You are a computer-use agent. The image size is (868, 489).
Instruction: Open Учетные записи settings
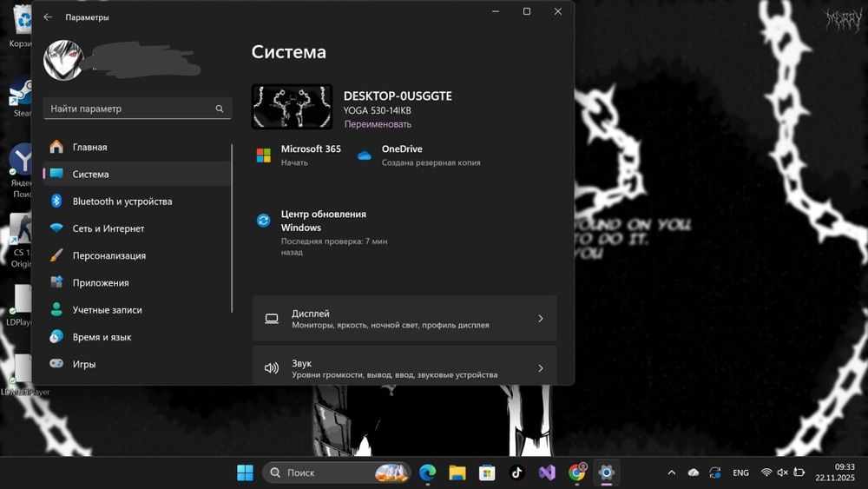[x=137, y=309]
